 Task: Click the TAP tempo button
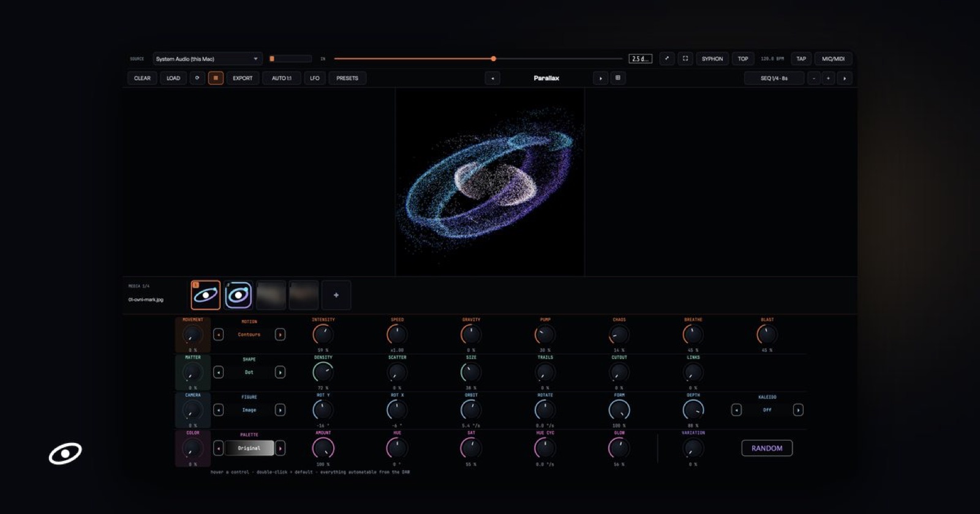pyautogui.click(x=801, y=59)
